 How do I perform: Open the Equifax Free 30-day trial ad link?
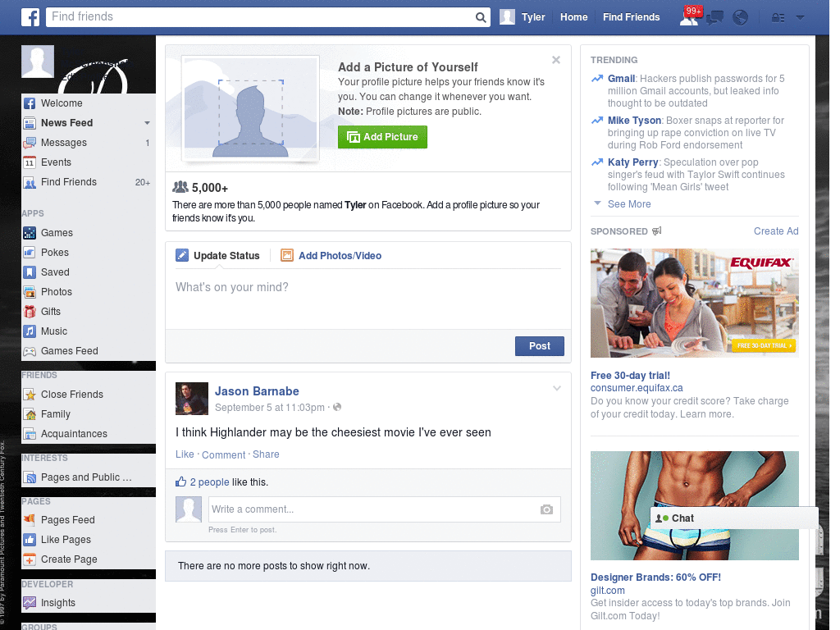630,376
